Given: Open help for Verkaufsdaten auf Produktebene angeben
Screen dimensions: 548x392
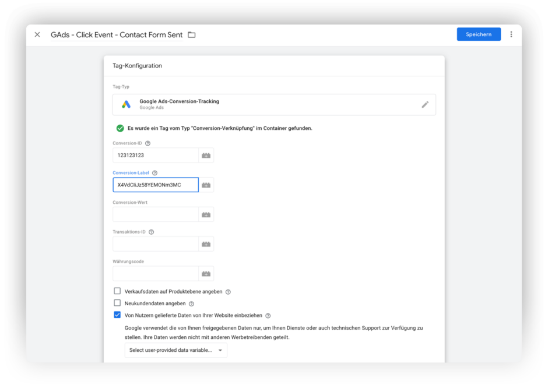Looking at the screenshot, I should [228, 292].
